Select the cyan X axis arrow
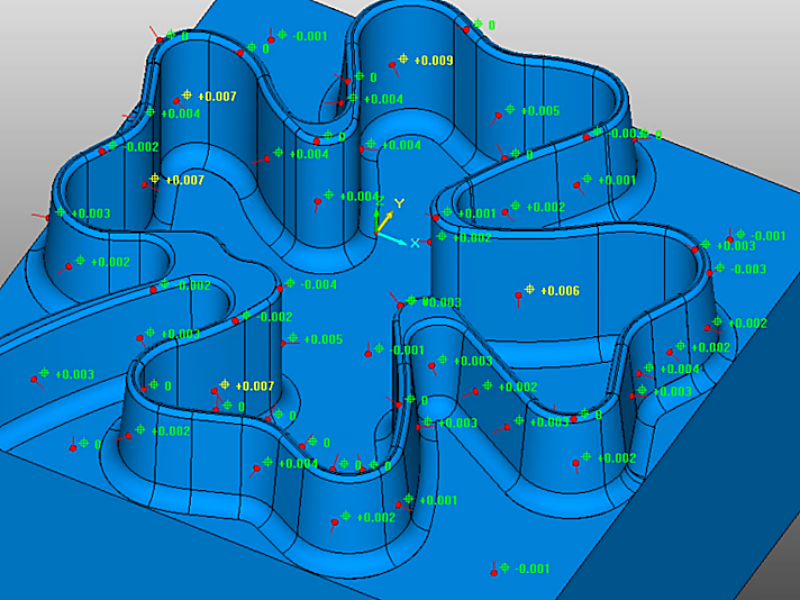 tap(391, 238)
